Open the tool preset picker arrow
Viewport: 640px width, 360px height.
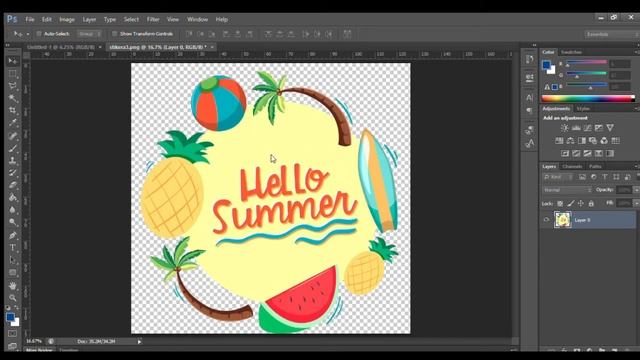click(27, 34)
